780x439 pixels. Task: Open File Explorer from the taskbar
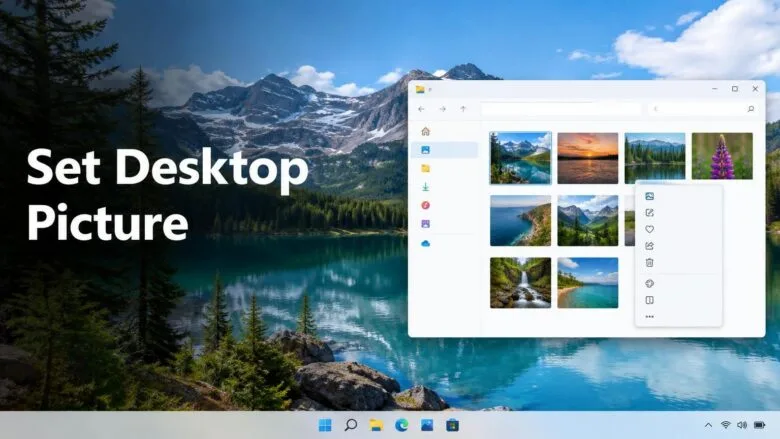click(376, 425)
